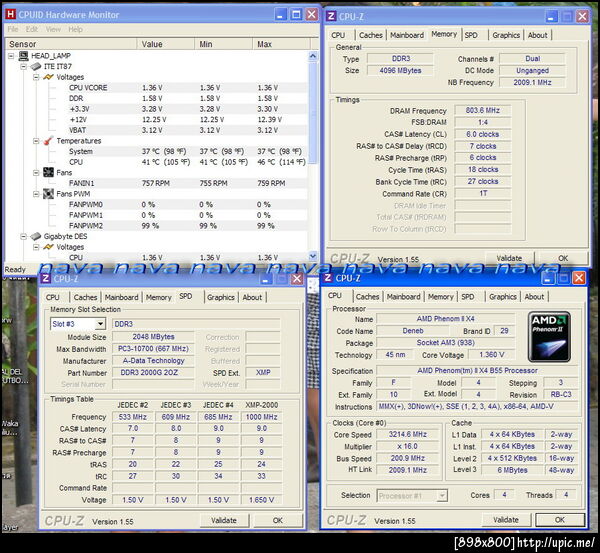The image size is (600, 553).
Task: Select the VBAT voltage row
Action: 187,130
